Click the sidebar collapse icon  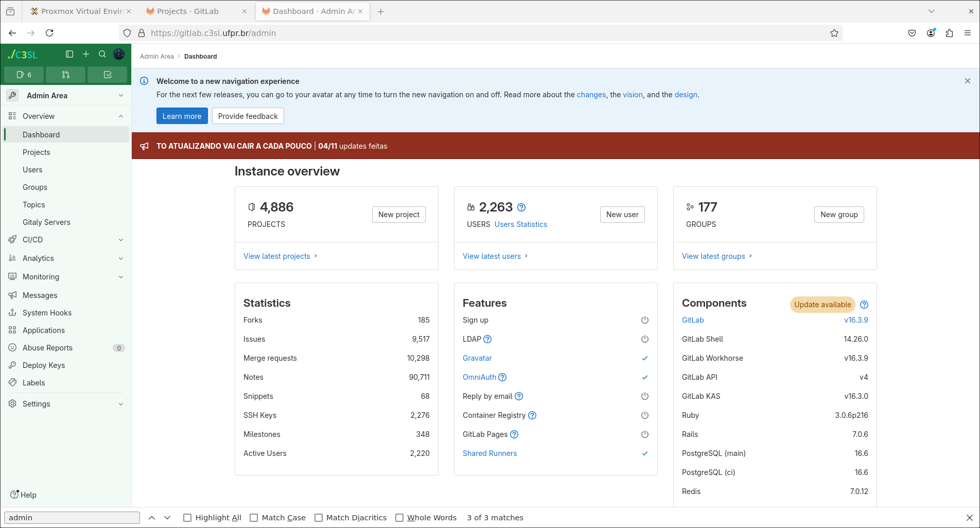click(69, 54)
